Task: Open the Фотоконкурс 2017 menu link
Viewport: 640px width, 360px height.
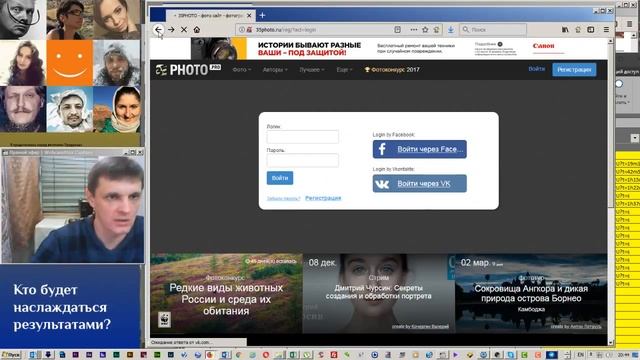Action: (392, 70)
